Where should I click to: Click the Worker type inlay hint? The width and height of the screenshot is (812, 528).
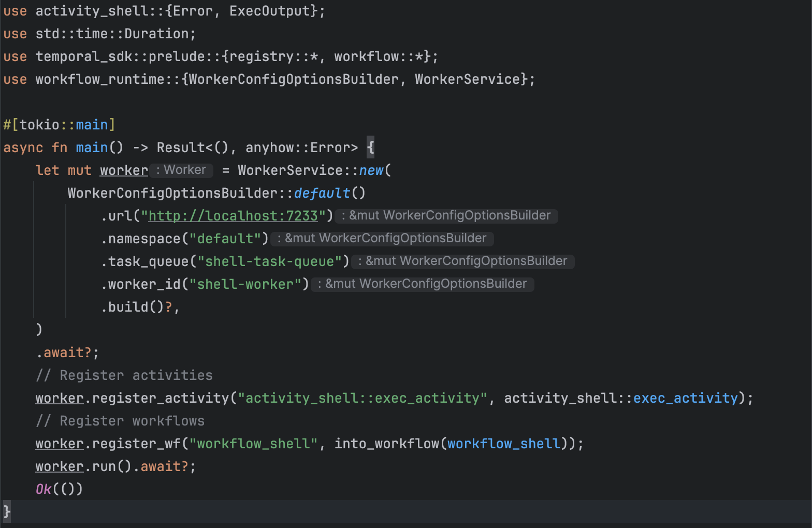click(181, 170)
